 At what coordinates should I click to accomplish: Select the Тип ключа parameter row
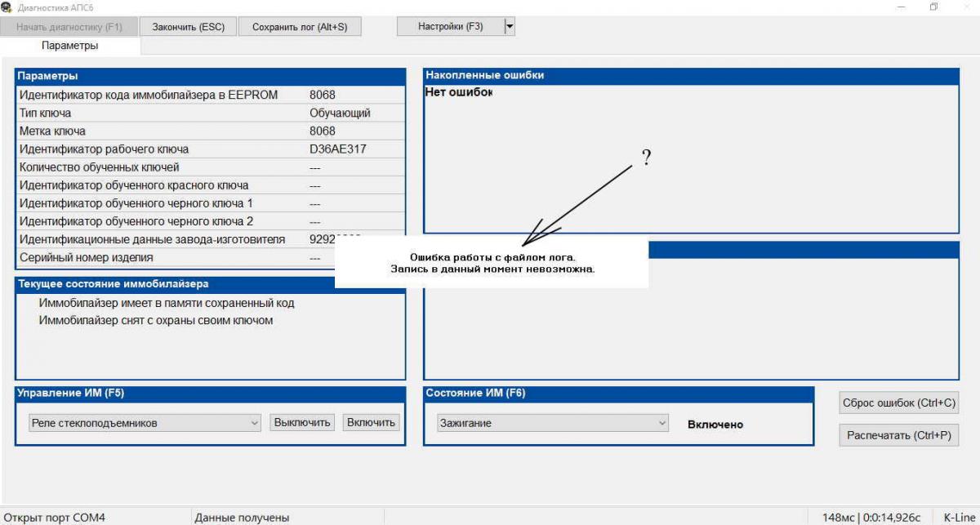pos(210,113)
